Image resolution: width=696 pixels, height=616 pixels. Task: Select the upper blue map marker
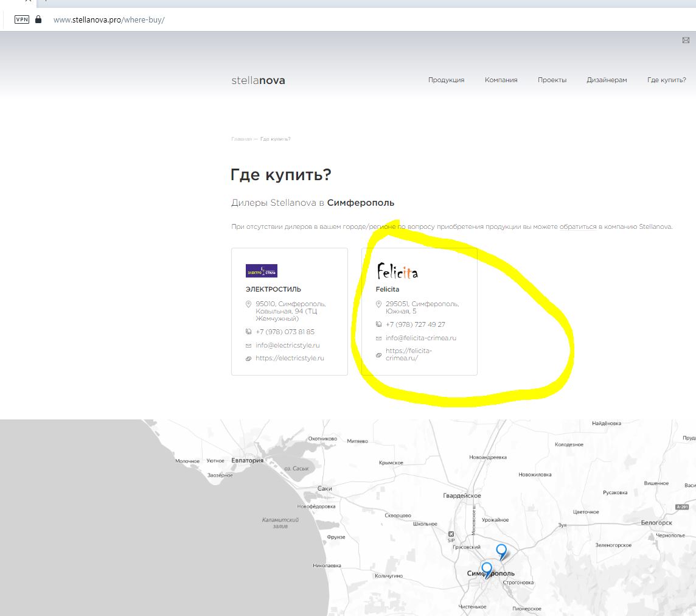[501, 551]
